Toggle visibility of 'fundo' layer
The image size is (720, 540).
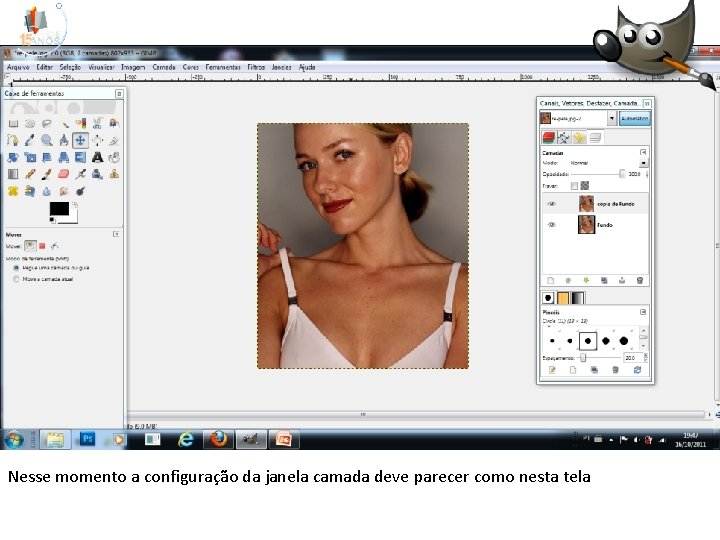(552, 225)
